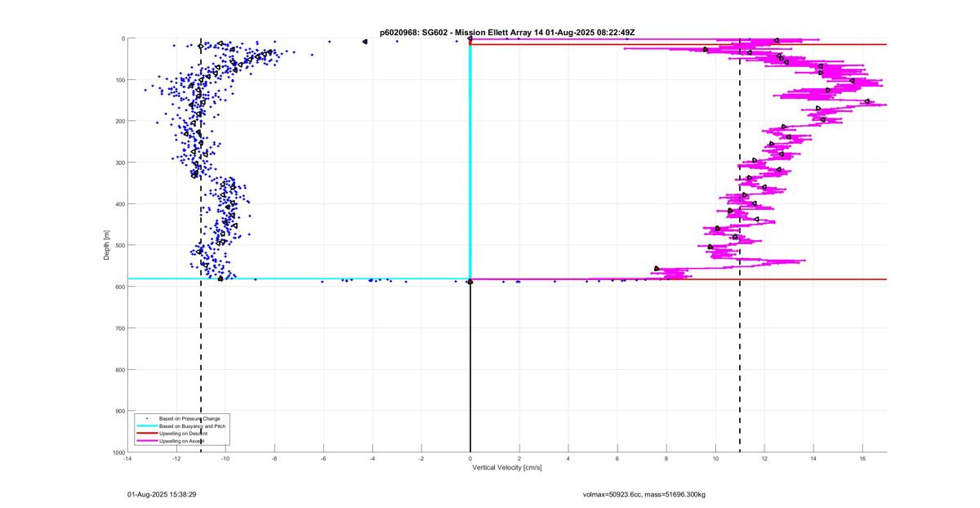Click x-axis tick label '12'

coord(764,458)
